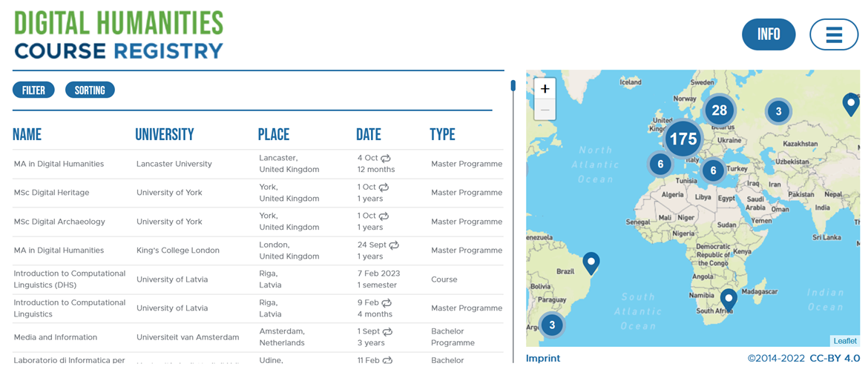Click the South Africa map pin
This screenshot has width=868, height=375.
pyautogui.click(x=729, y=299)
